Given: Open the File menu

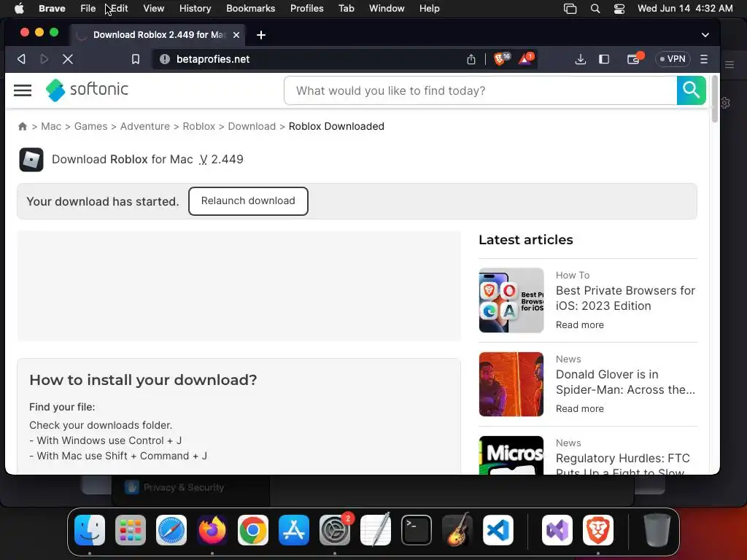Looking at the screenshot, I should (88, 8).
